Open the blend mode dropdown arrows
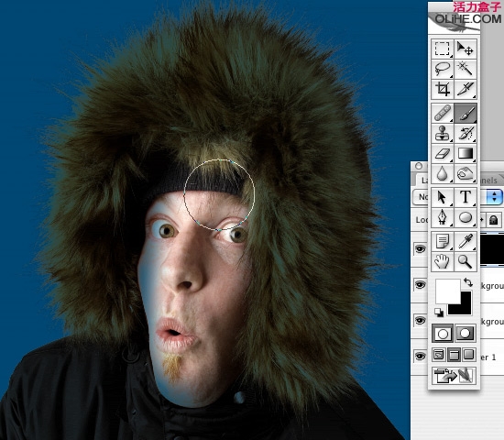Screen dimensions: 504x440 494,197
